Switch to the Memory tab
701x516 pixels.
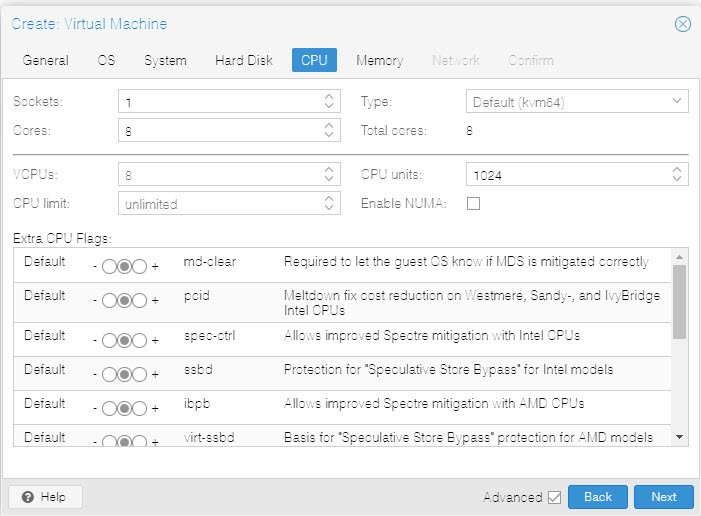pos(379,60)
